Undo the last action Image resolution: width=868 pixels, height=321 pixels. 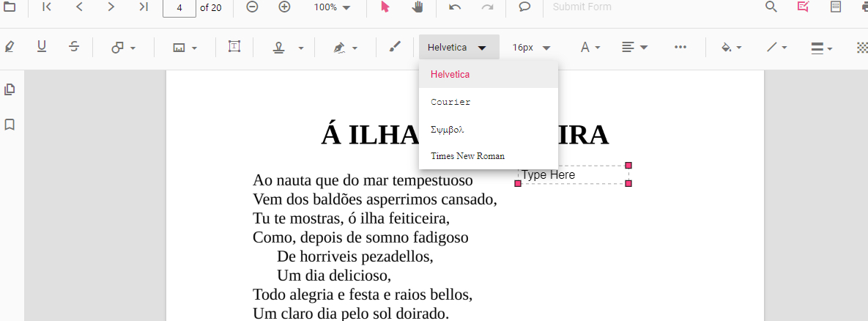coord(455,7)
